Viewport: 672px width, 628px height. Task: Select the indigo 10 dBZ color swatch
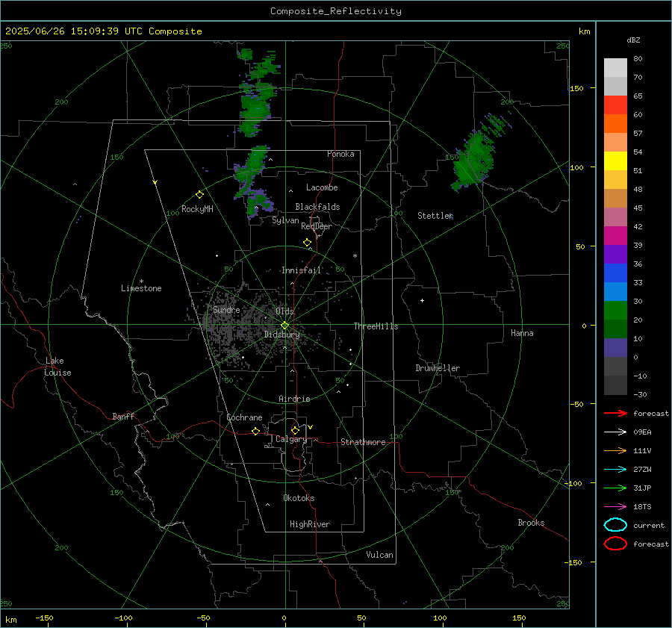click(615, 348)
